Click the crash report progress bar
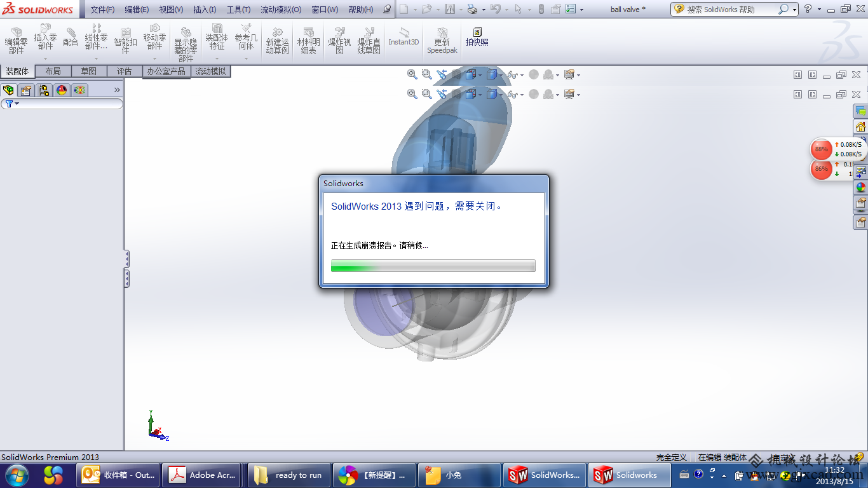 pyautogui.click(x=433, y=266)
